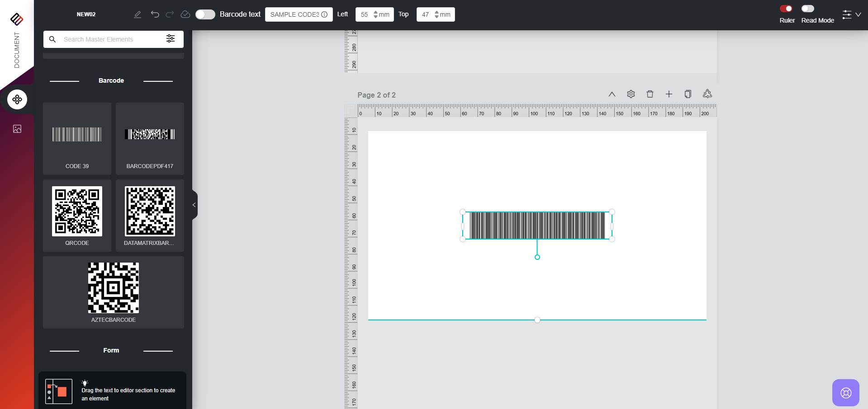This screenshot has height=409, width=868.
Task: Duplicate page 2 with the copy icon
Action: [x=688, y=94]
